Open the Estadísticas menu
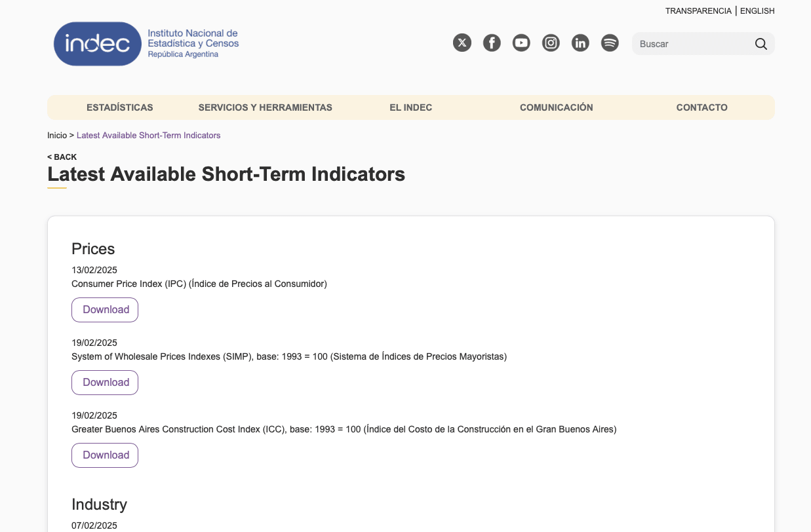Image resolution: width=811 pixels, height=532 pixels. [x=120, y=107]
